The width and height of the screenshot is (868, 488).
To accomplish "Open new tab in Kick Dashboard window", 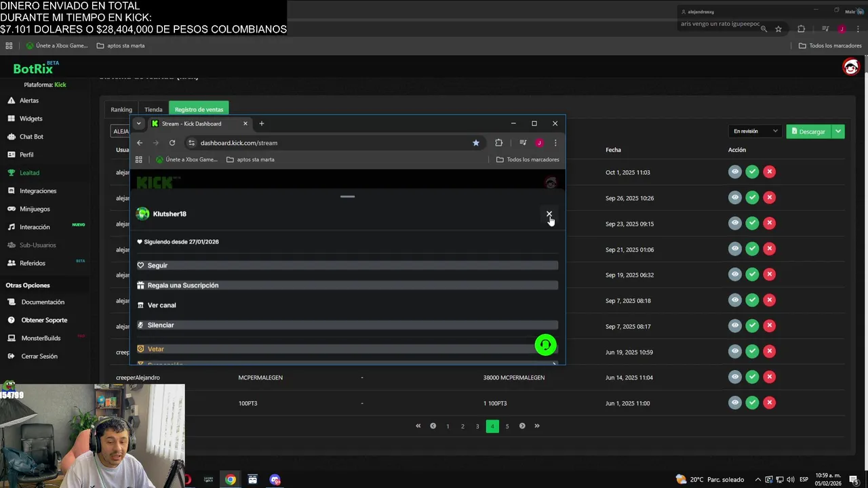I will pos(262,123).
